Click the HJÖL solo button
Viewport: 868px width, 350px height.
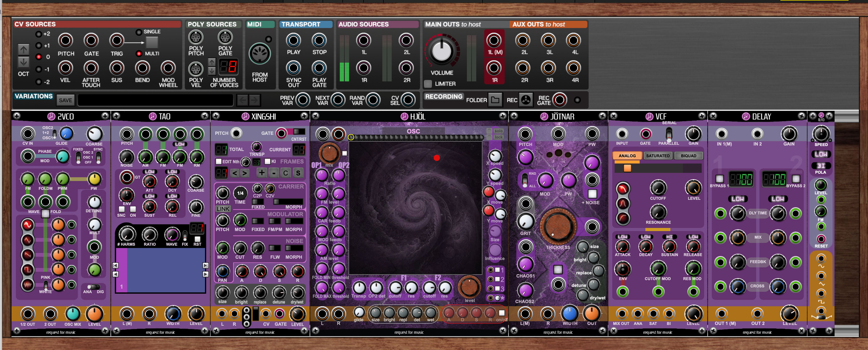498,131
